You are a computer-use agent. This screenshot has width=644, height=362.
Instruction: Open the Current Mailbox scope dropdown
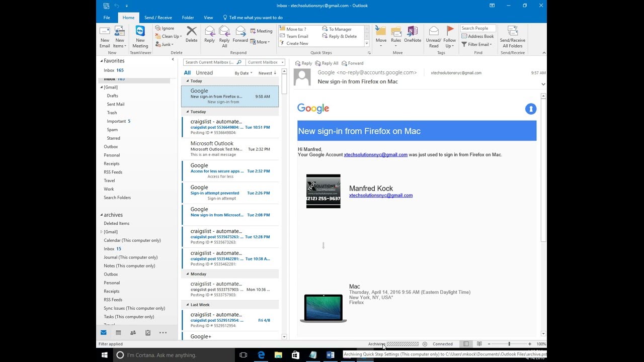266,62
